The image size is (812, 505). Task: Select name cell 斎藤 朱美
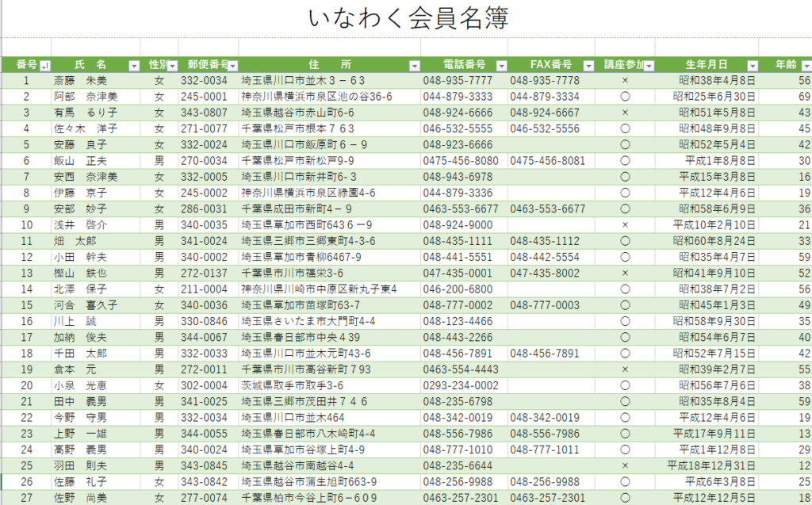pyautogui.click(x=80, y=81)
